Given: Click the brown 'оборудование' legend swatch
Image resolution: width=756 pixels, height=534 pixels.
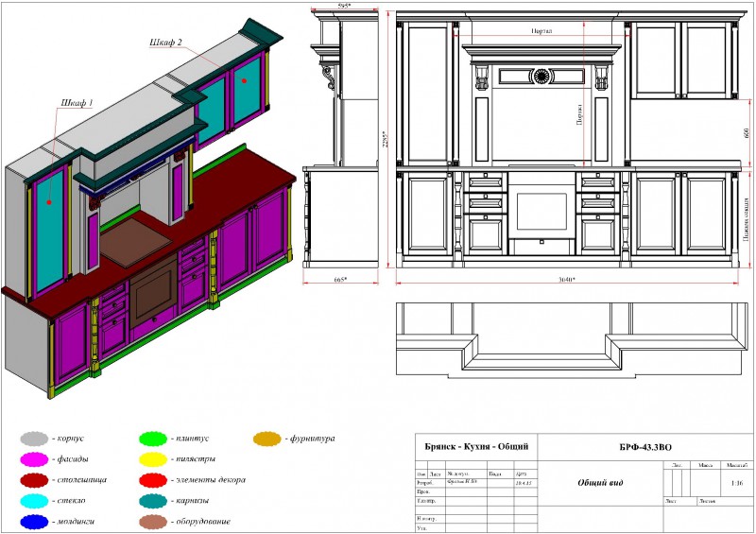Looking at the screenshot, I should (x=153, y=522).
